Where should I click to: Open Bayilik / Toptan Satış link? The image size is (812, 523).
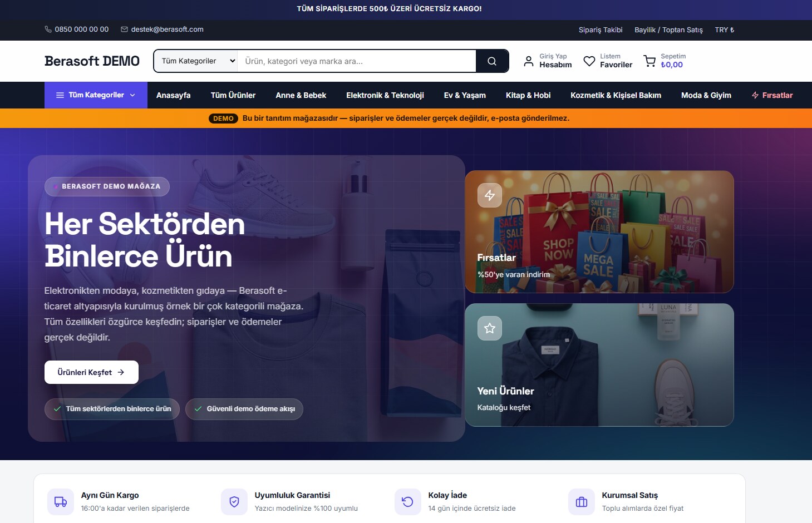pos(668,30)
